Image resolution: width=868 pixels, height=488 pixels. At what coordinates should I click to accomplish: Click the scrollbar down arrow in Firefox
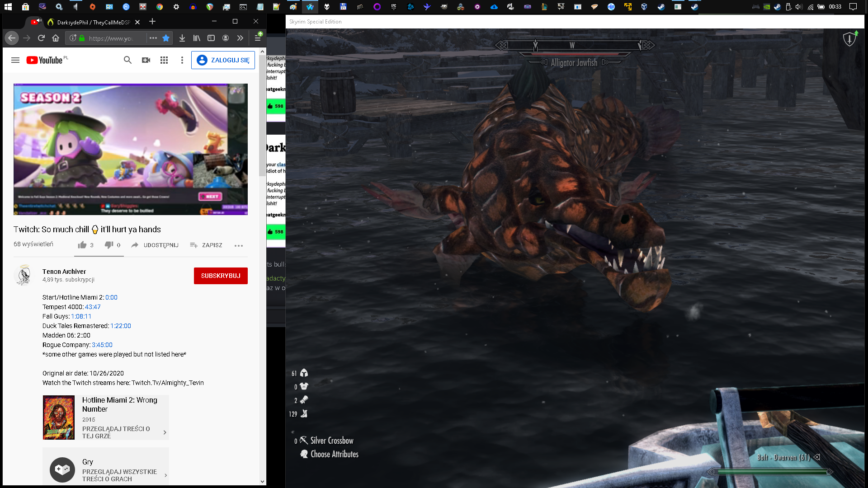point(262,482)
